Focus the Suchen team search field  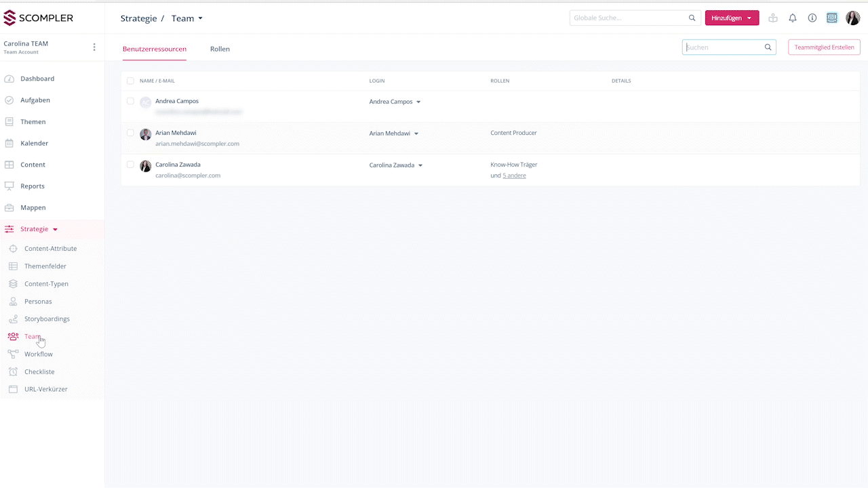[723, 47]
